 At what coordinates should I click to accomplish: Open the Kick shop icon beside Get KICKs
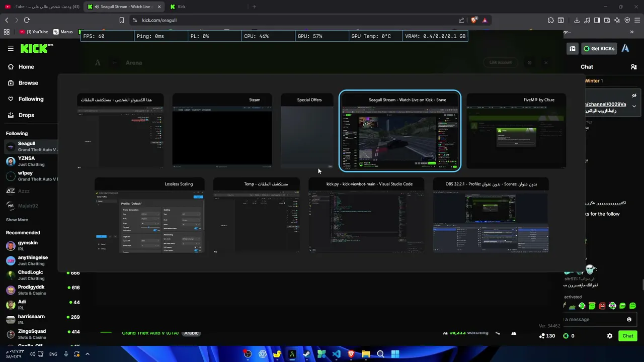click(x=573, y=49)
